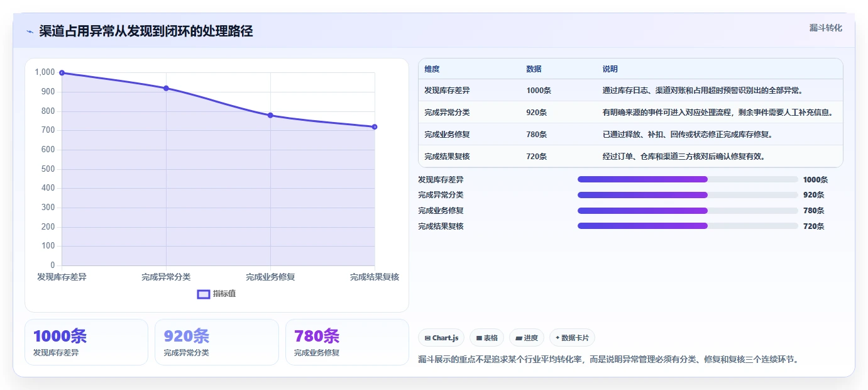Toggle the 指标值 legend color box

coord(204,294)
